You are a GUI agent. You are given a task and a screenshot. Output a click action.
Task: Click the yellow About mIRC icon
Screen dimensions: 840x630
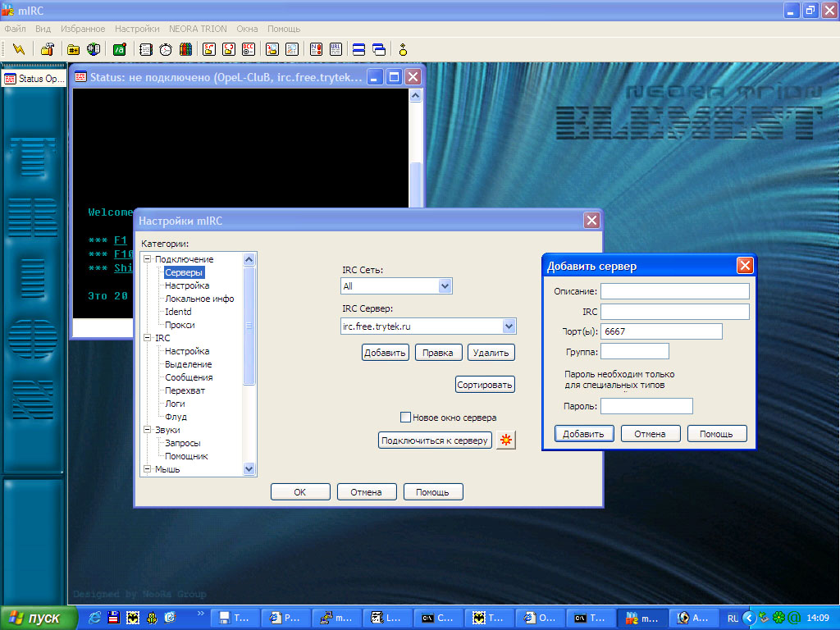coord(404,50)
